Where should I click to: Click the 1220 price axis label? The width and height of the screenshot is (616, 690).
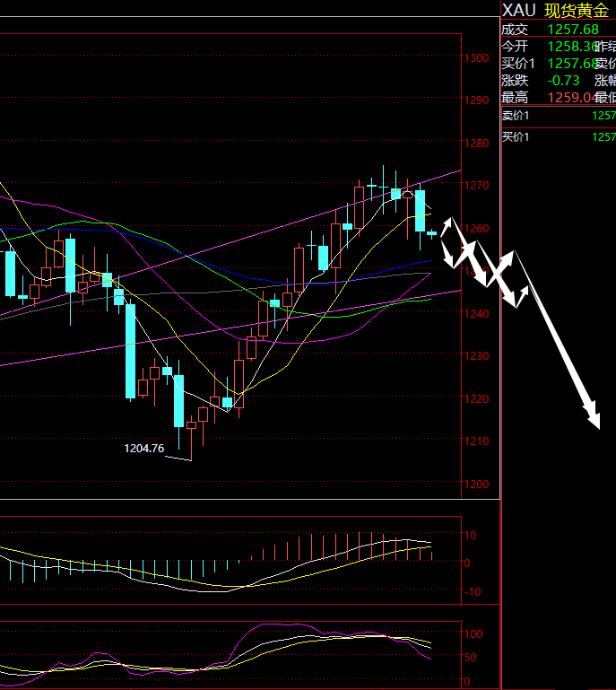click(x=477, y=398)
